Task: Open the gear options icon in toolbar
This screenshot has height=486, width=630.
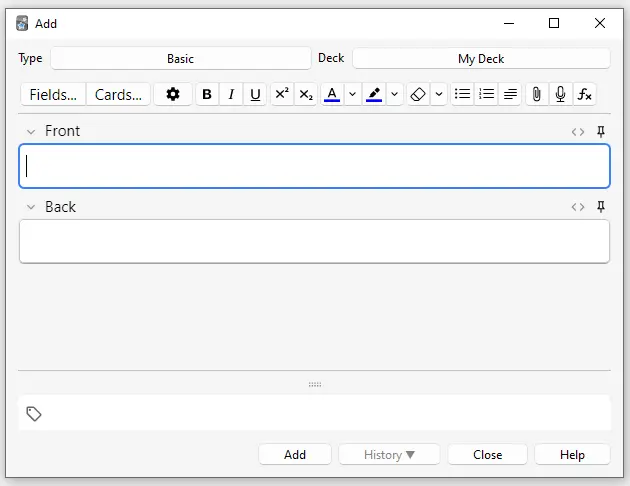Action: (x=173, y=94)
